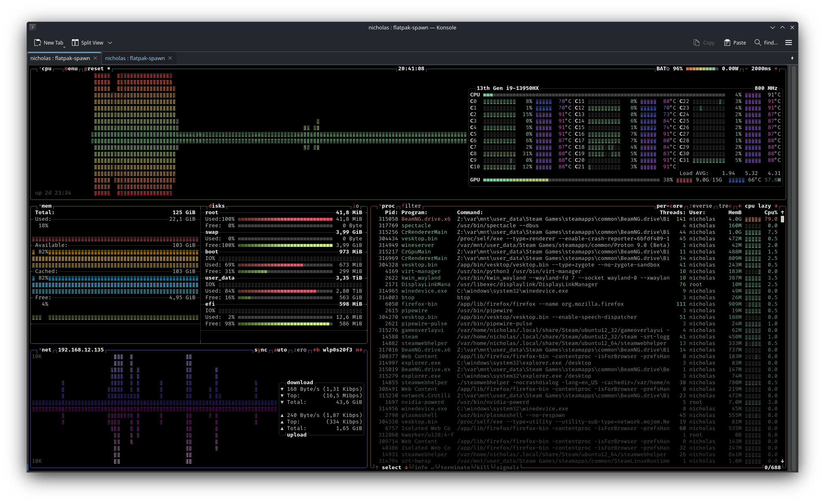Click the new tab icon at tab bar end
The image size is (825, 504).
click(x=792, y=58)
